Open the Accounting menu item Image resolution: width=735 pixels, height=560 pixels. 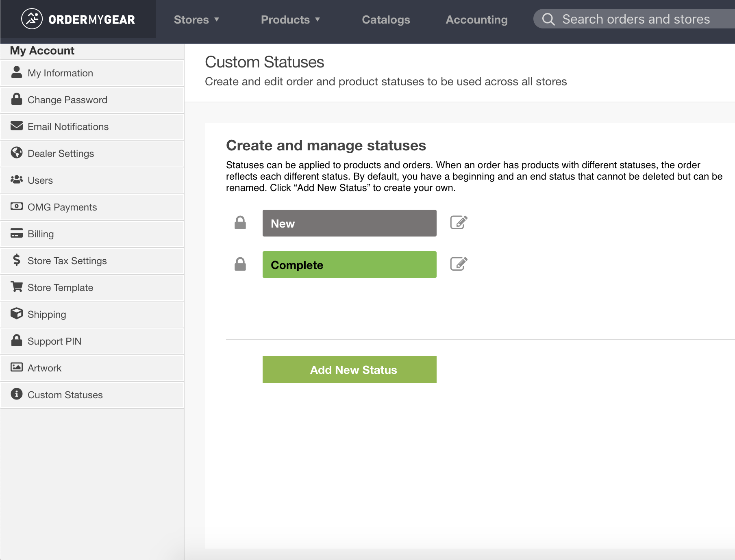coord(476,20)
